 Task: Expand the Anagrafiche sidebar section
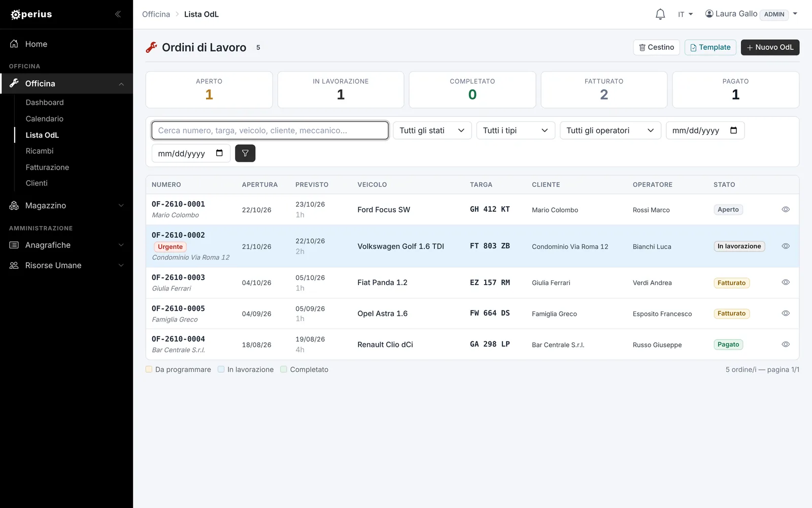tap(66, 245)
